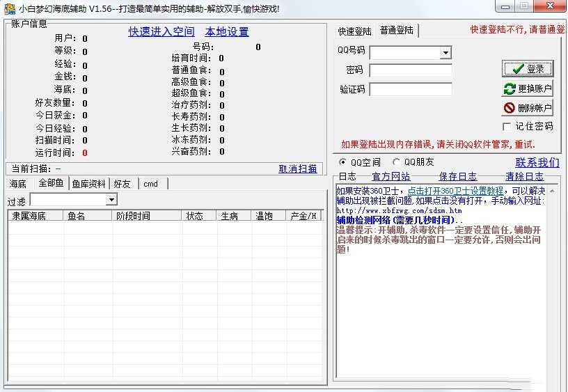
Task: Open the 官方网站 official website link
Action: tap(391, 176)
